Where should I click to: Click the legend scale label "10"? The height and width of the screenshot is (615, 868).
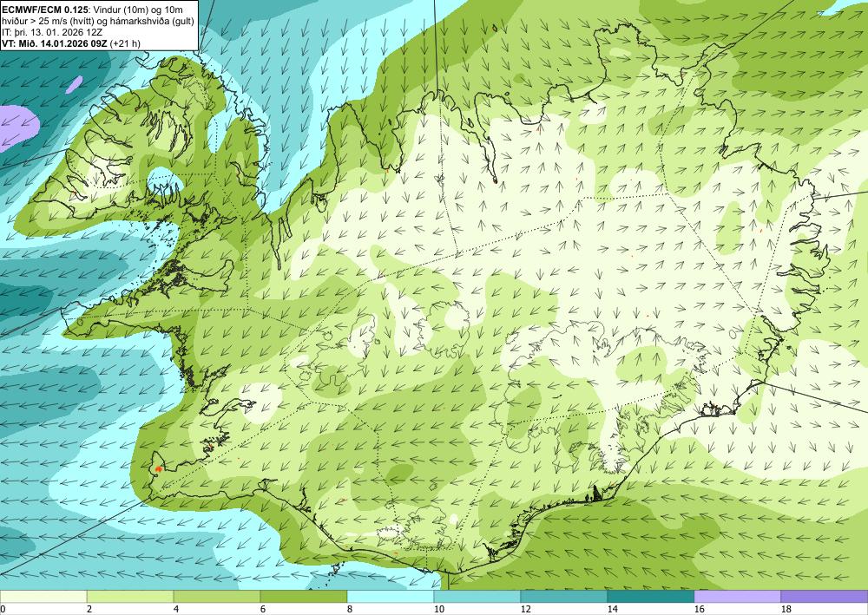click(x=438, y=609)
